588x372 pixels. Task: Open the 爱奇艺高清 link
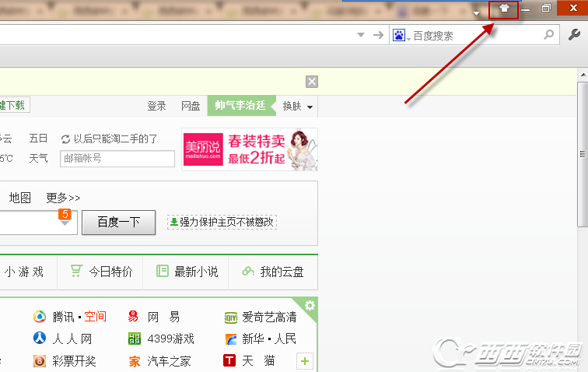(x=269, y=318)
